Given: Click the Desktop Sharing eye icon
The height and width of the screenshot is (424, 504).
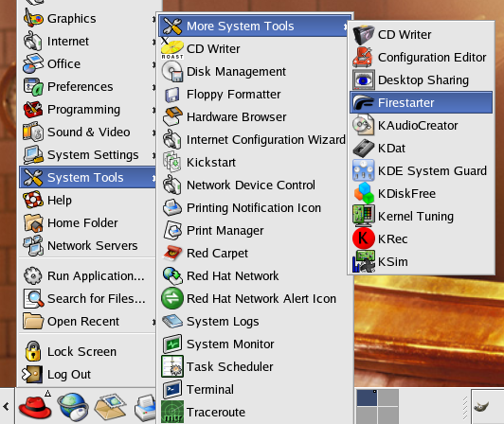Looking at the screenshot, I should (363, 80).
